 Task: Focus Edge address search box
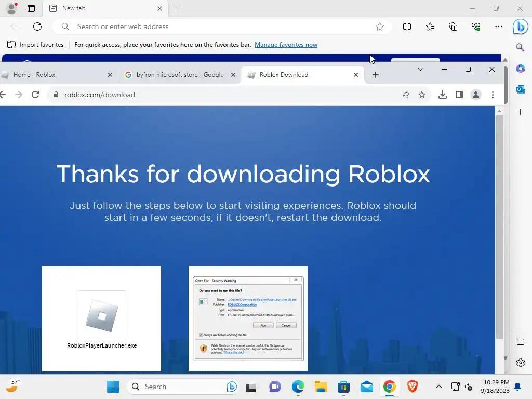pos(222,26)
